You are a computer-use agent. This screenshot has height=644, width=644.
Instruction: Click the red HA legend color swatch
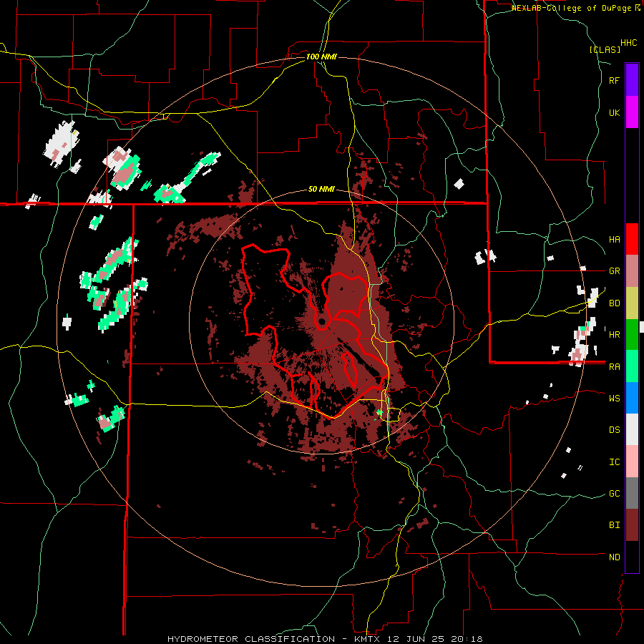click(632, 239)
